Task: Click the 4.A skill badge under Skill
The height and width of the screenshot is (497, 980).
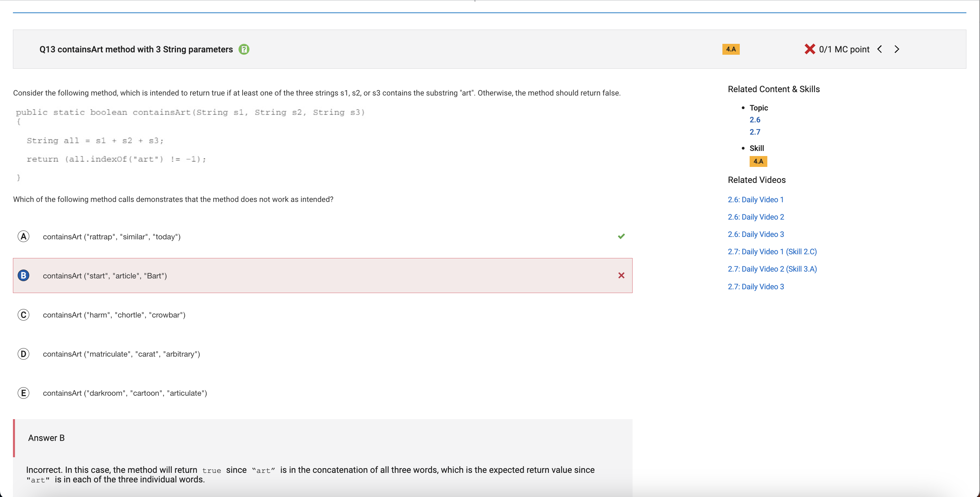Action: [758, 161]
